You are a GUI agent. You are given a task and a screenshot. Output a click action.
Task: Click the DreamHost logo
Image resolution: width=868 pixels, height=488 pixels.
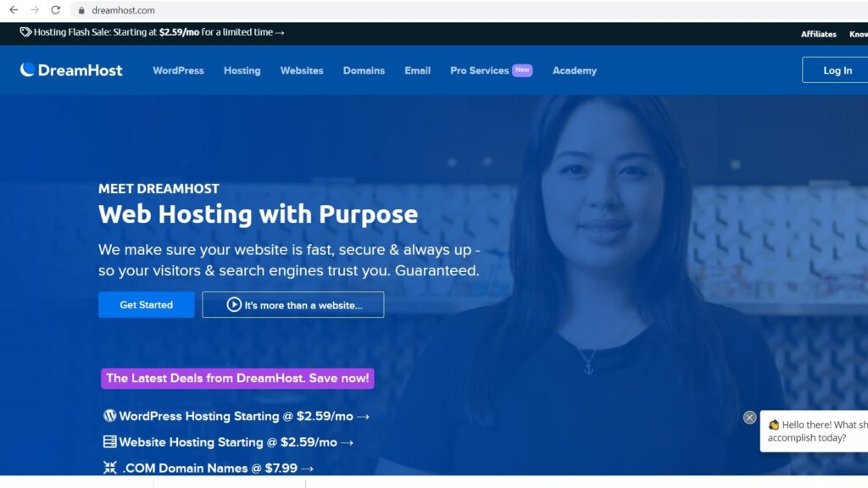coord(71,70)
